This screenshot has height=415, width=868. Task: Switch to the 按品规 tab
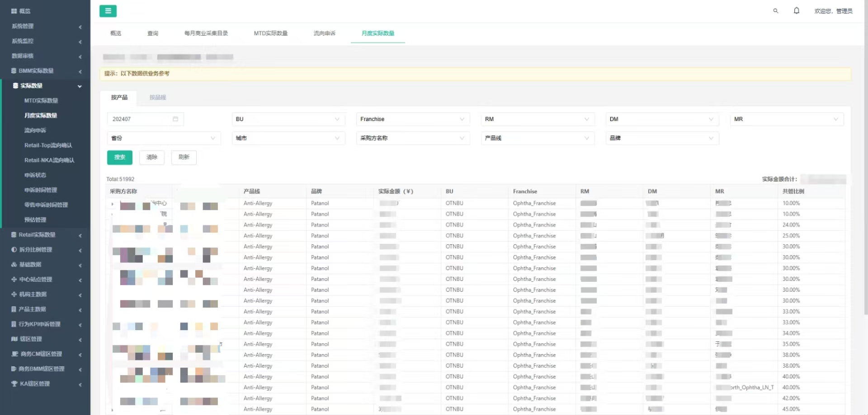tap(157, 97)
